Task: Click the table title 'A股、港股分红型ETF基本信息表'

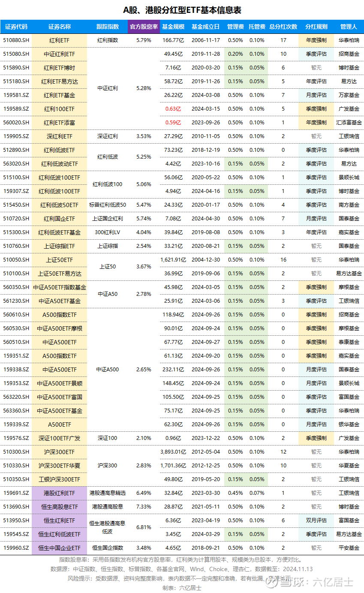Action: tap(182, 10)
